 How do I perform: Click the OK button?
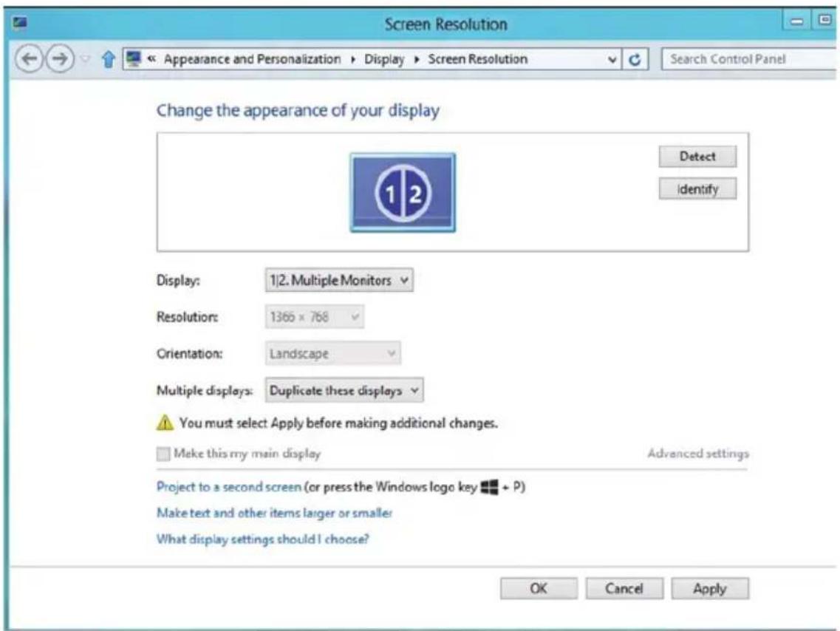539,589
